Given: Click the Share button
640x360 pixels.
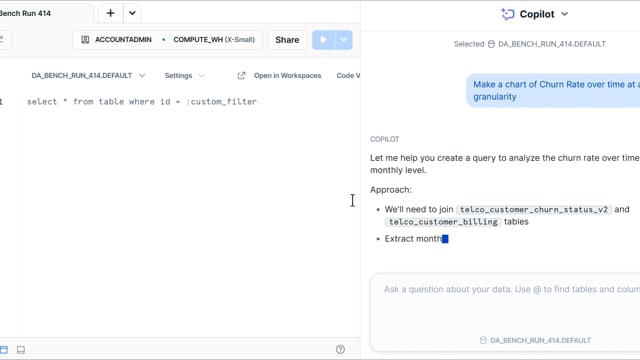Looking at the screenshot, I should (x=287, y=40).
